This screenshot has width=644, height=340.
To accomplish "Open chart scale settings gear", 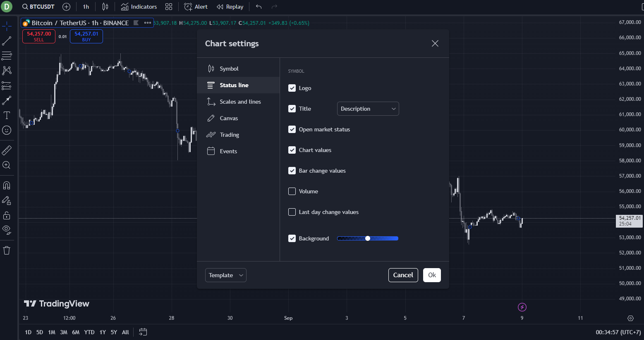I will click(630, 318).
